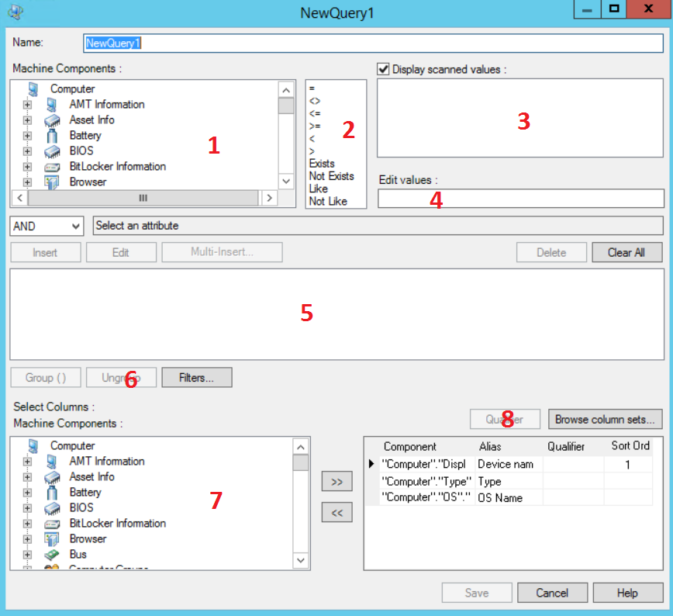Move column right using >> button
Viewport: 673px width, 616px height.
(336, 481)
